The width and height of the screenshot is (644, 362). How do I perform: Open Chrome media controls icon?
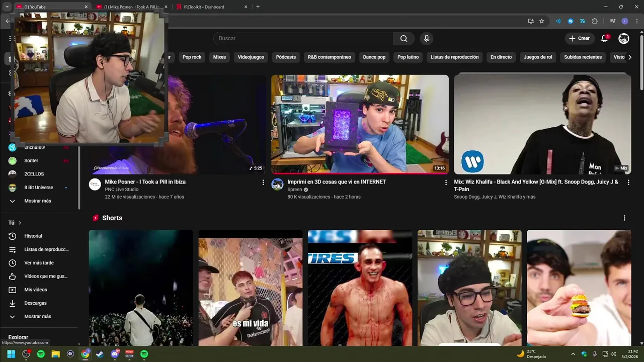tap(613, 21)
